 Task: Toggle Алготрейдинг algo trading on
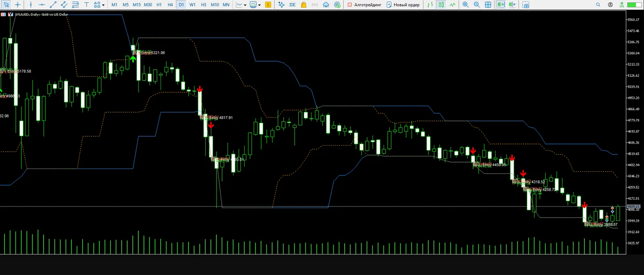pyautogui.click(x=364, y=5)
